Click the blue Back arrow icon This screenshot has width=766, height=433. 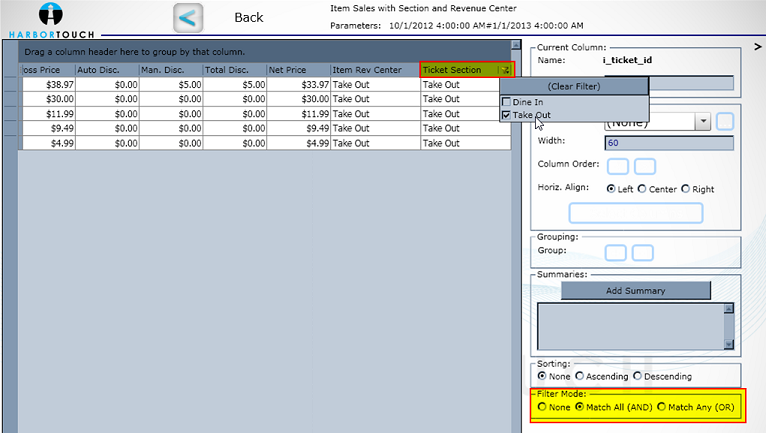(189, 18)
